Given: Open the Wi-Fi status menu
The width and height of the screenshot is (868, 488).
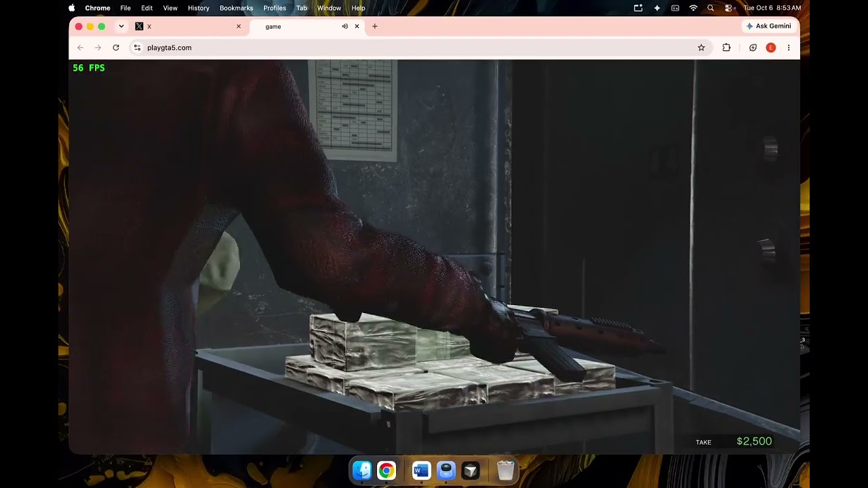Looking at the screenshot, I should pyautogui.click(x=693, y=8).
